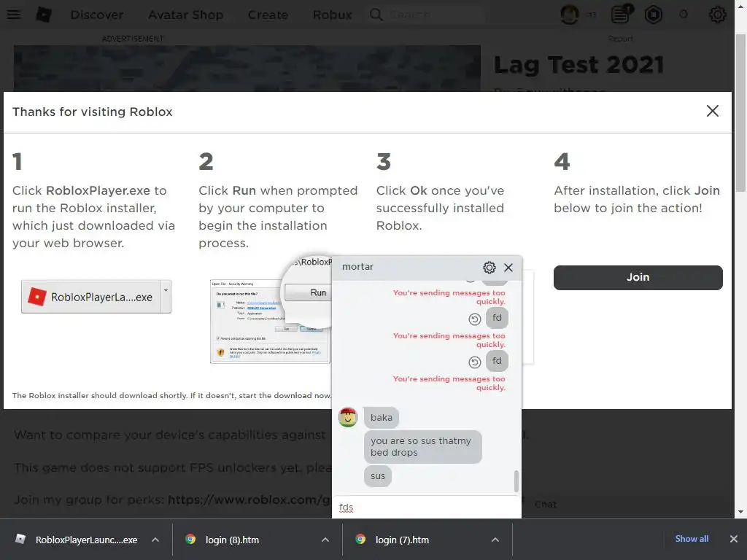Retry sending the first fd message
The width and height of the screenshot is (747, 560).
pos(474,319)
